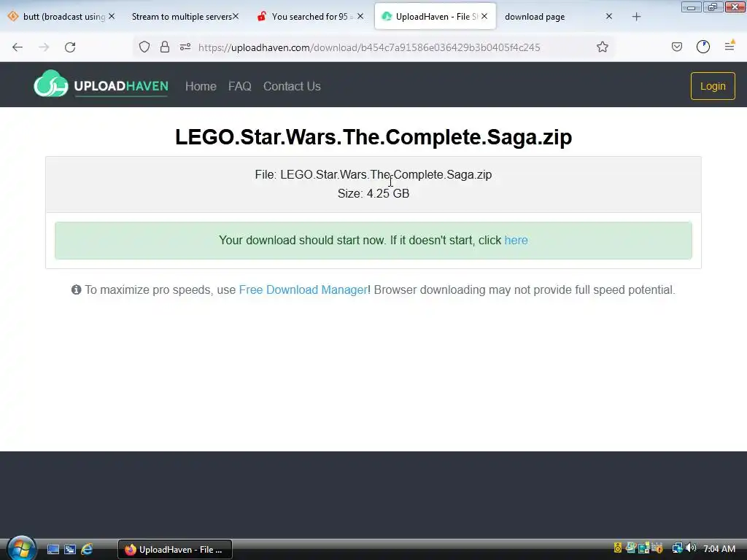Open the Firefox hamburger menu
Image resolution: width=747 pixels, height=560 pixels.
729,46
